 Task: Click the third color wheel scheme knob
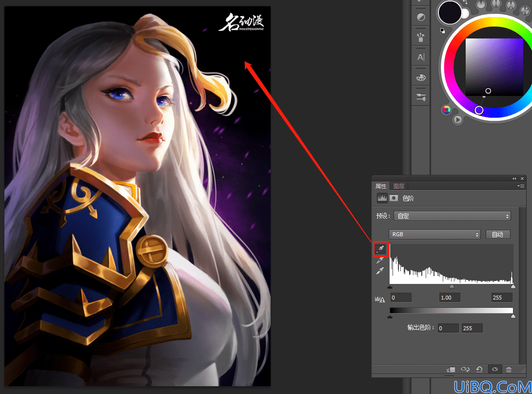tap(511, 5)
